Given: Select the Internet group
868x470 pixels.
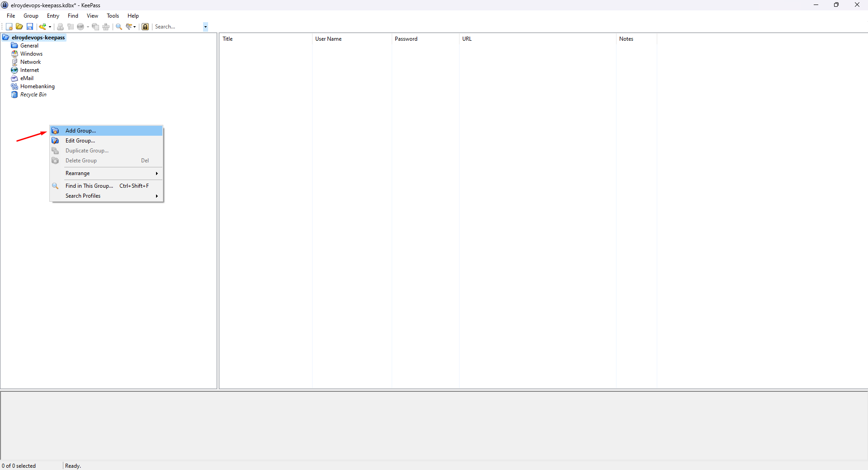Looking at the screenshot, I should (x=29, y=70).
